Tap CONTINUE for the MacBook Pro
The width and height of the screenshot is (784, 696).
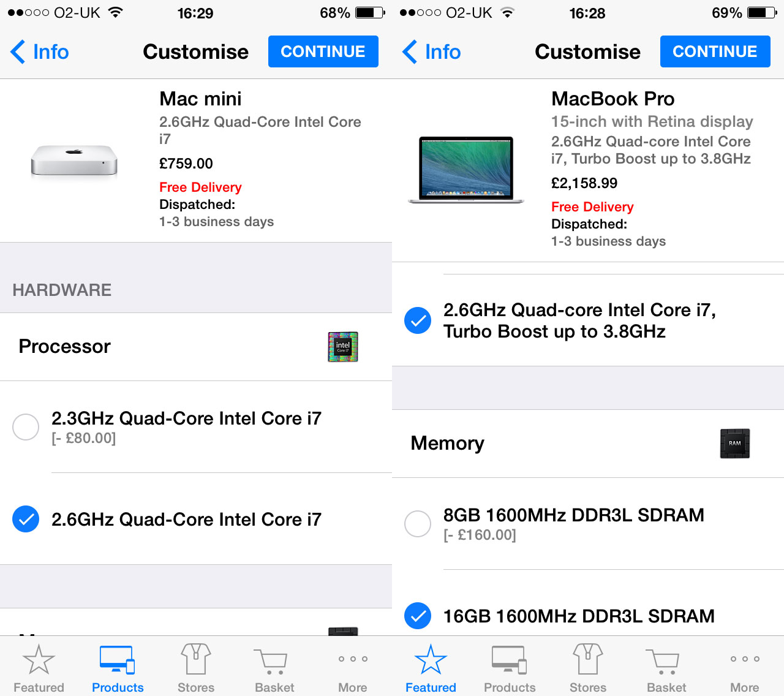pyautogui.click(x=715, y=51)
